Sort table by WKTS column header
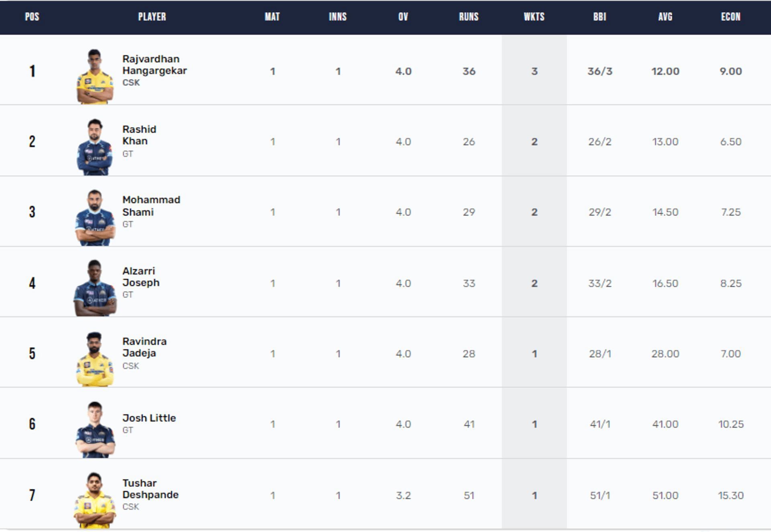The width and height of the screenshot is (771, 532). click(x=534, y=17)
